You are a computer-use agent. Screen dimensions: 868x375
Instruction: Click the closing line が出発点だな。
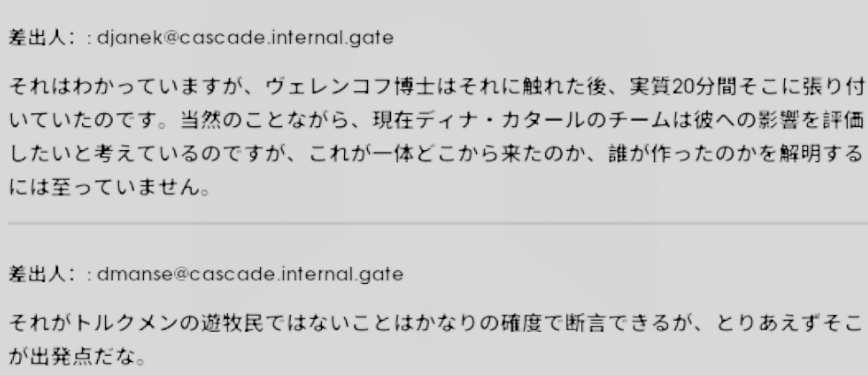(77, 357)
